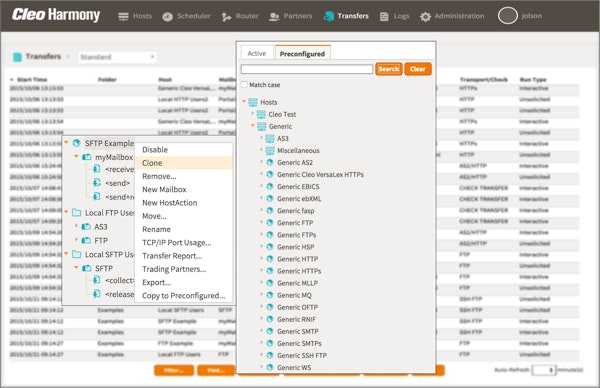
Task: Open the Transfers nav icon
Action: point(328,16)
